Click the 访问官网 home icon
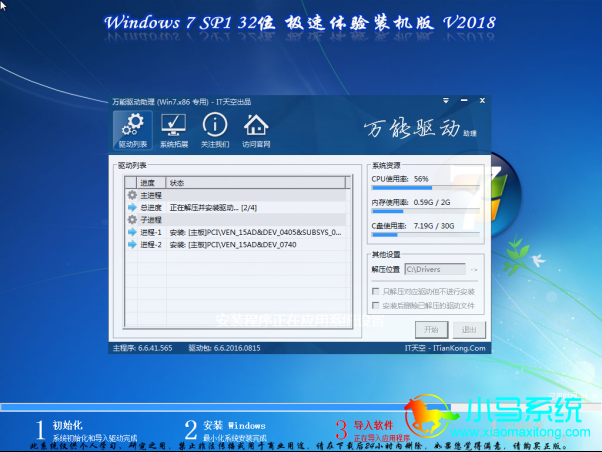Image resolution: width=602 pixels, height=452 pixels. [256, 131]
